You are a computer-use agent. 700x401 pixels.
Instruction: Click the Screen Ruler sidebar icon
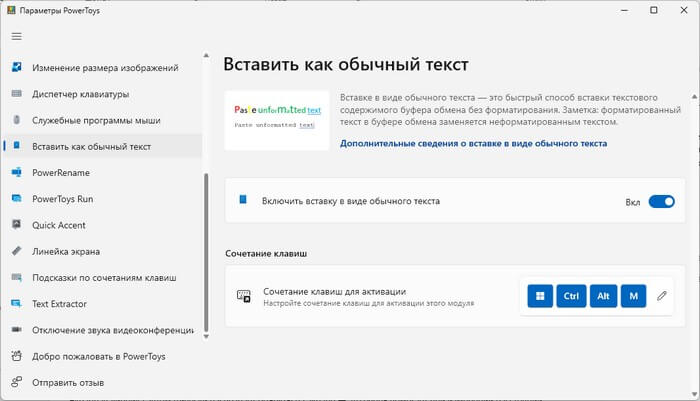click(x=17, y=251)
